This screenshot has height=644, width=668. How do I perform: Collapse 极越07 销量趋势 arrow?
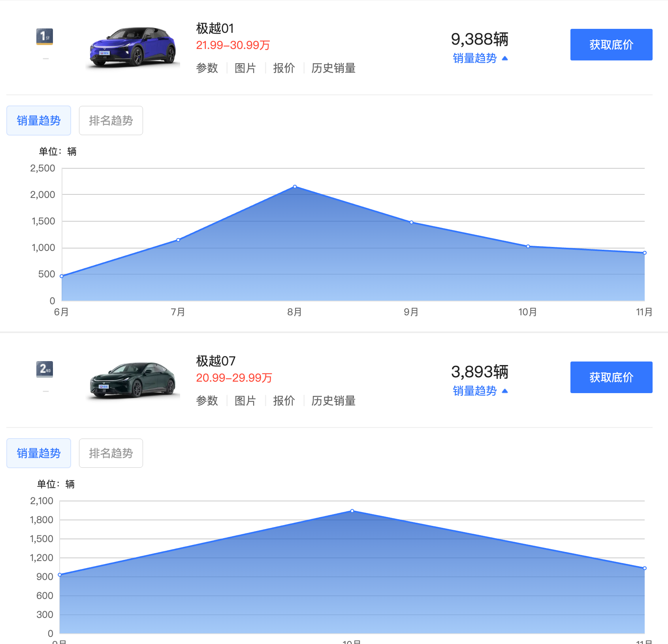pyautogui.click(x=504, y=391)
